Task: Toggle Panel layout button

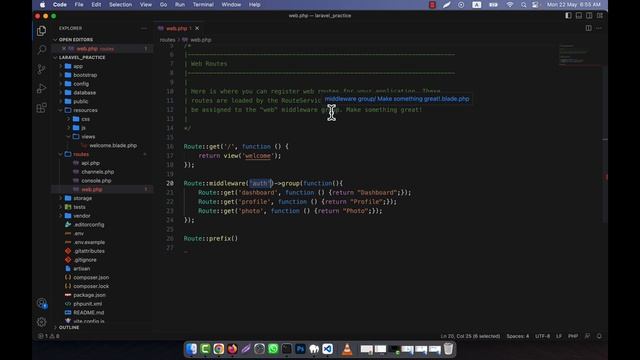Action: pyautogui.click(x=579, y=16)
